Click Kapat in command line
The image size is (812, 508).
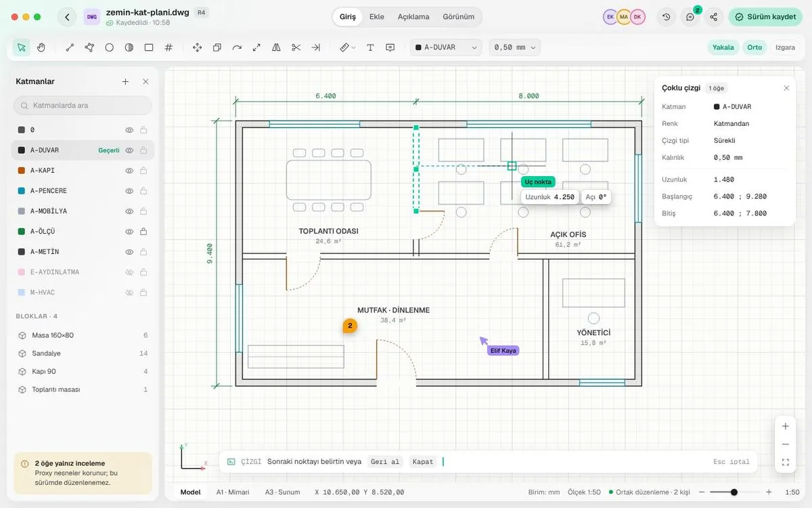(422, 462)
